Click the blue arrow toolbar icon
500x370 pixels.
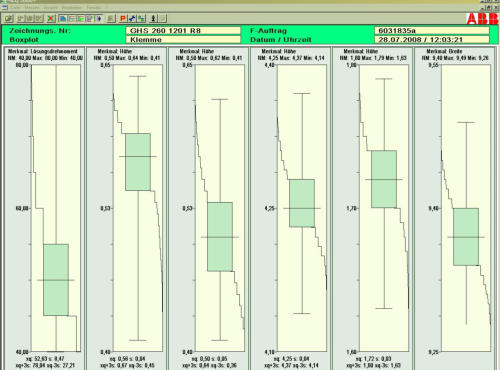99,18
